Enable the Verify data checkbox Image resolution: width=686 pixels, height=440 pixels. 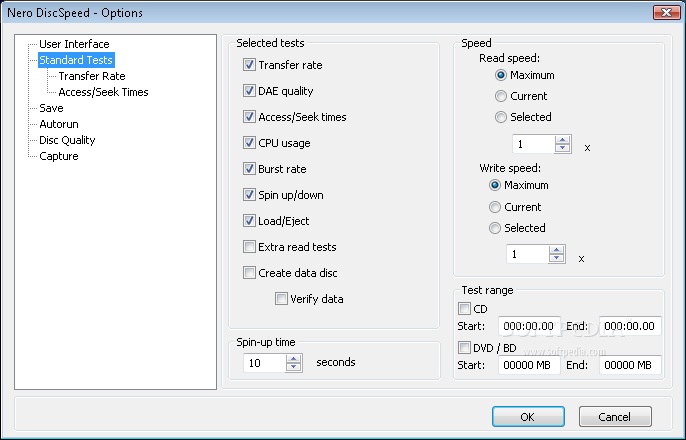281,299
